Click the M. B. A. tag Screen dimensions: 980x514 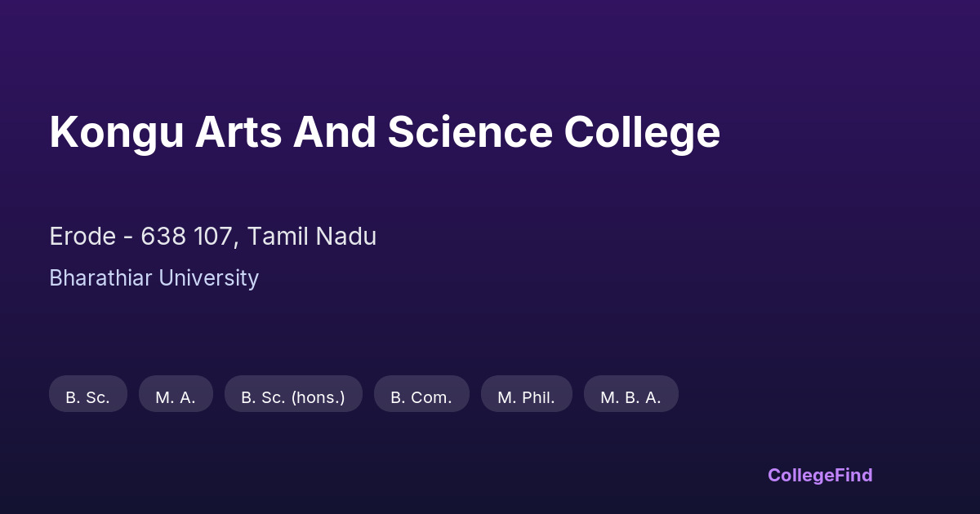coord(631,397)
